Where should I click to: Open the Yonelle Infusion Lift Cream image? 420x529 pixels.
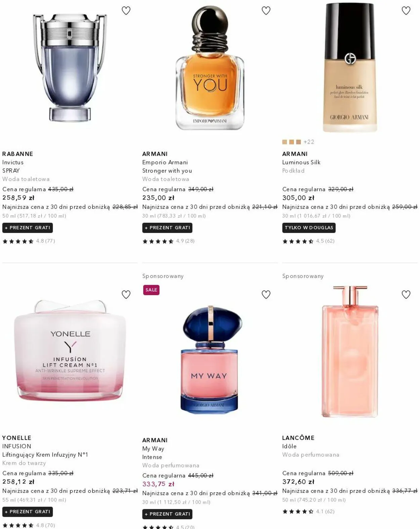pos(70,350)
